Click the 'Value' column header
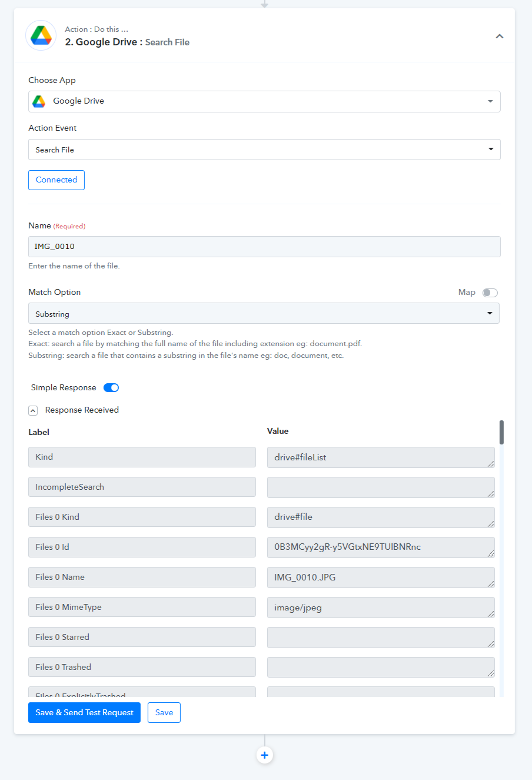This screenshot has width=532, height=780. 278,432
